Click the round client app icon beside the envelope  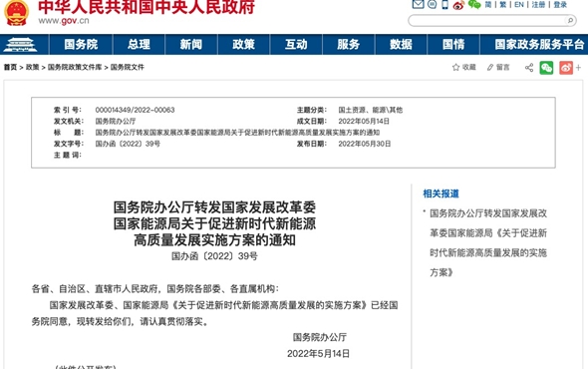(432, 4)
